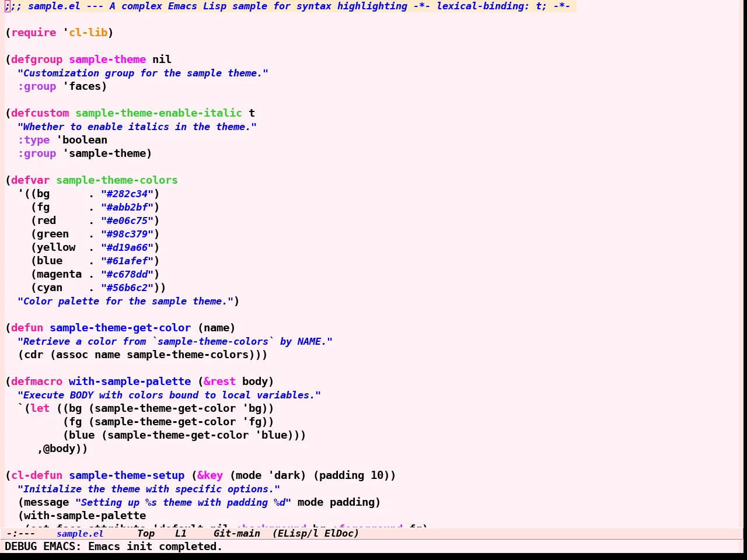Click the '(padding 10)' default argument

pyautogui.click(x=351, y=475)
